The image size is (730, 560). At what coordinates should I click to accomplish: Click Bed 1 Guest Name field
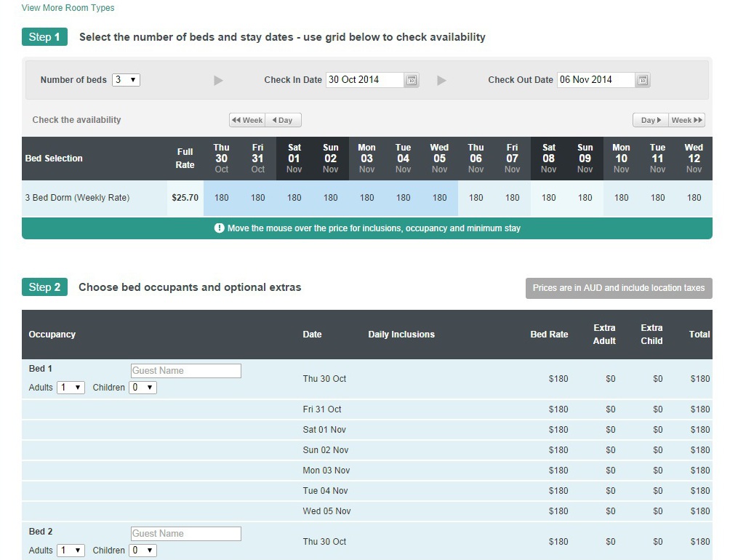pos(185,370)
